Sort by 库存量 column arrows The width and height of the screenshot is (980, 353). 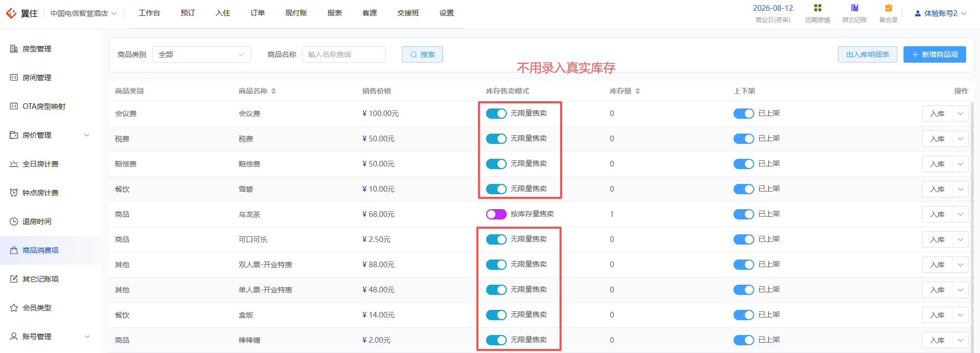tap(638, 91)
